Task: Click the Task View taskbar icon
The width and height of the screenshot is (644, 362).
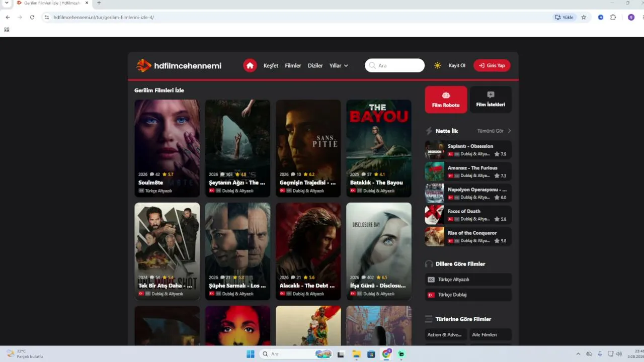Action: (x=341, y=354)
